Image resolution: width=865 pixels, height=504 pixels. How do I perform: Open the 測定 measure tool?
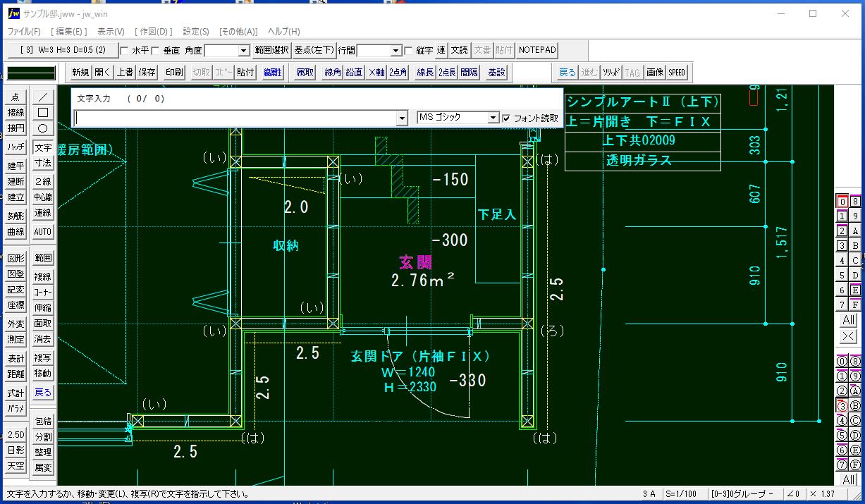pos(16,339)
